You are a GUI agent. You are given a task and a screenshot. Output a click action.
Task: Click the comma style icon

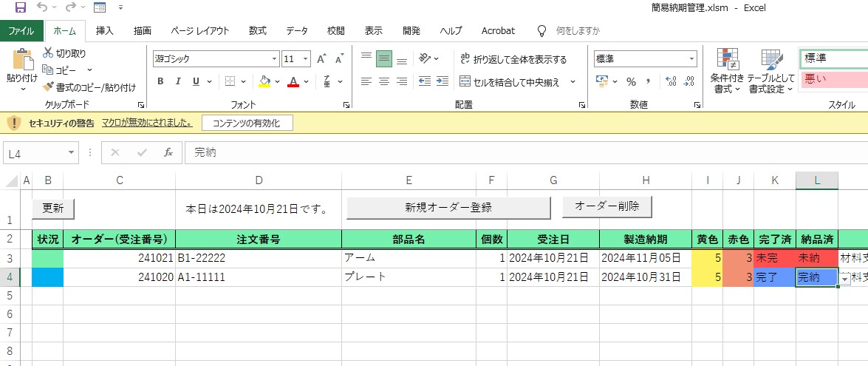click(x=649, y=81)
